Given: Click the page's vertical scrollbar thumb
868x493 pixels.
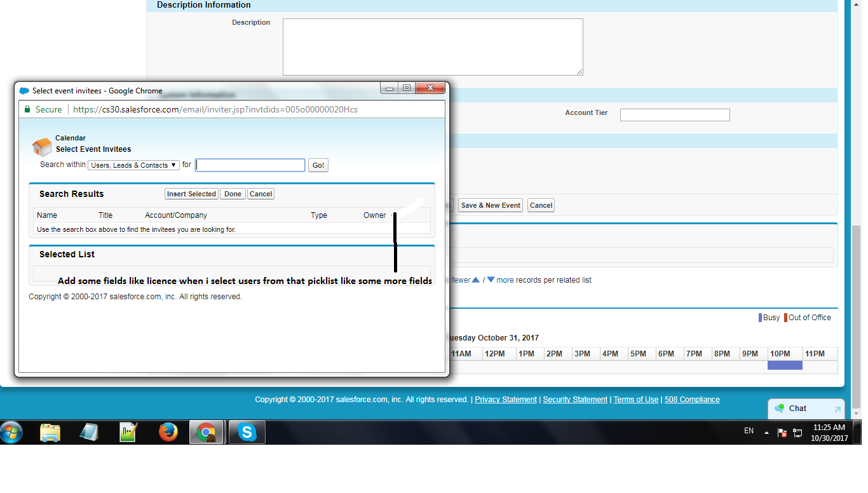Looking at the screenshot, I should pos(857,316).
